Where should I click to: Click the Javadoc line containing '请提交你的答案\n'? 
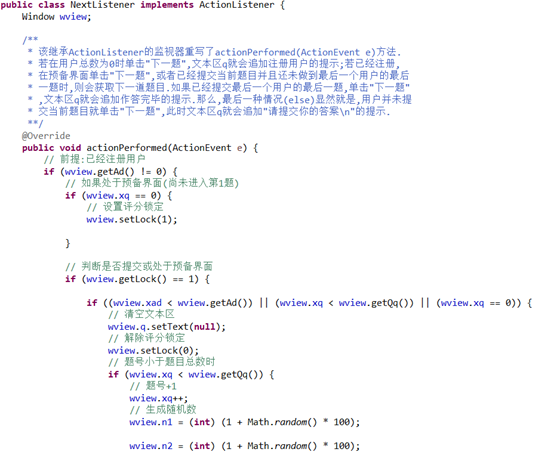click(x=209, y=112)
